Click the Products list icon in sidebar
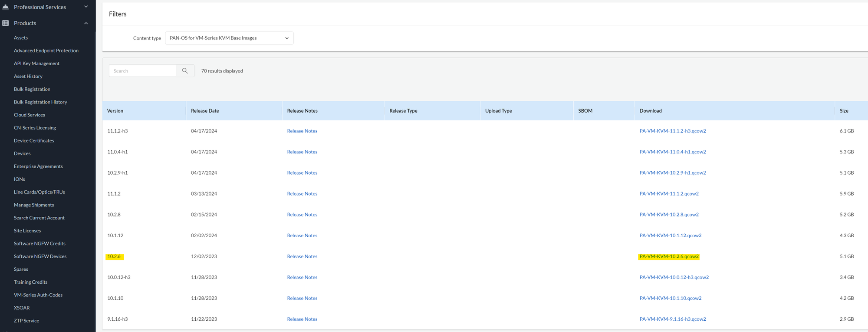This screenshot has height=332, width=868. click(6, 23)
